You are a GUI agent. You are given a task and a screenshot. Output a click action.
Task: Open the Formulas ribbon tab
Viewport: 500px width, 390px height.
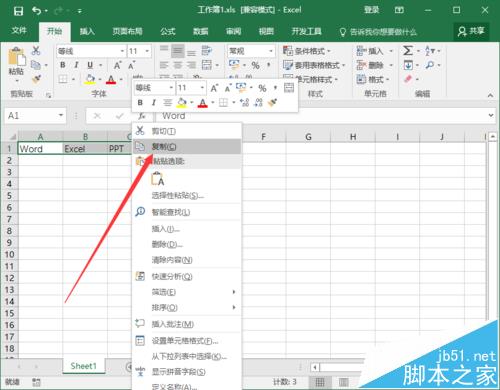click(168, 32)
